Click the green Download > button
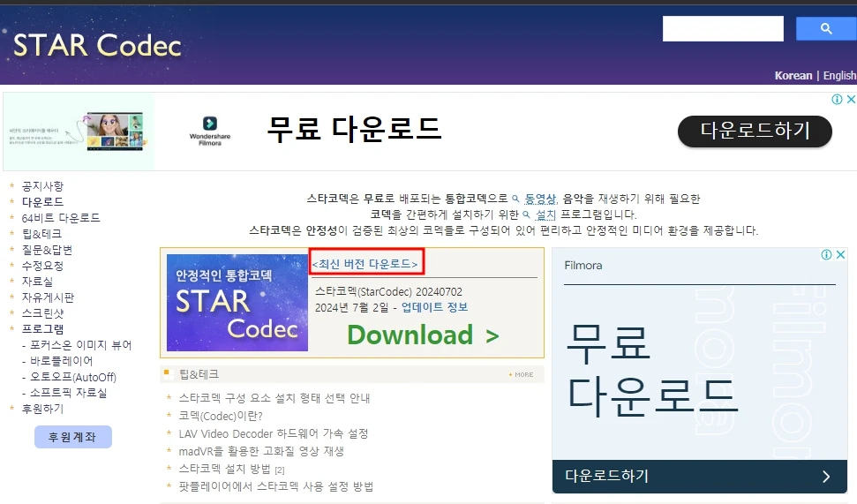857x504 pixels. (x=423, y=335)
